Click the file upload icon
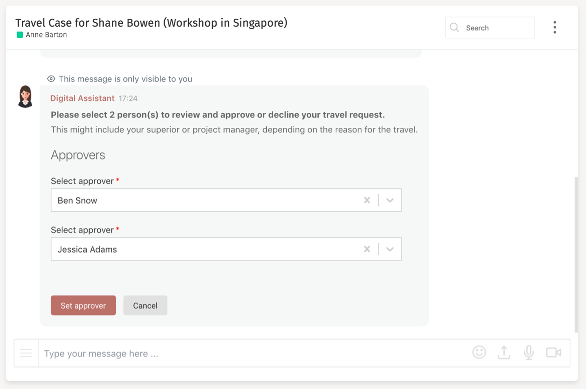The height and width of the screenshot is (390, 588). 504,353
